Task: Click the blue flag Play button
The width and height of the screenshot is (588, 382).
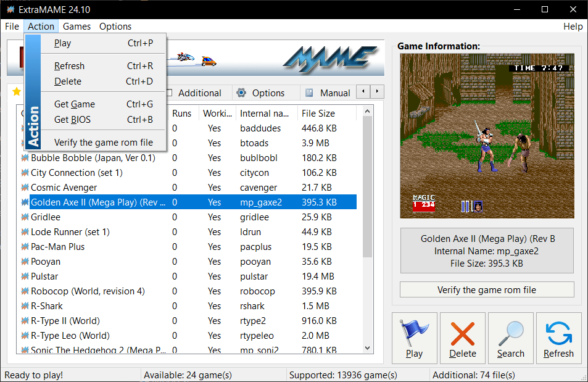Action: (414, 338)
